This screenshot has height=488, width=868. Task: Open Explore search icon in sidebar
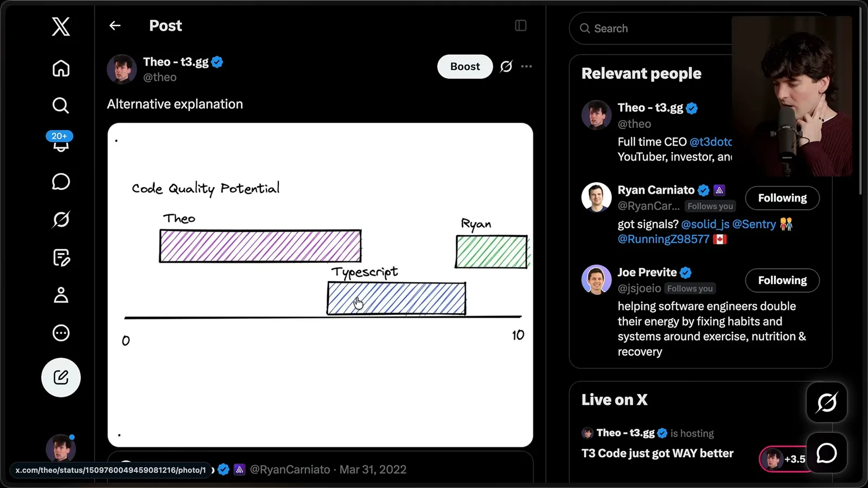tap(61, 105)
